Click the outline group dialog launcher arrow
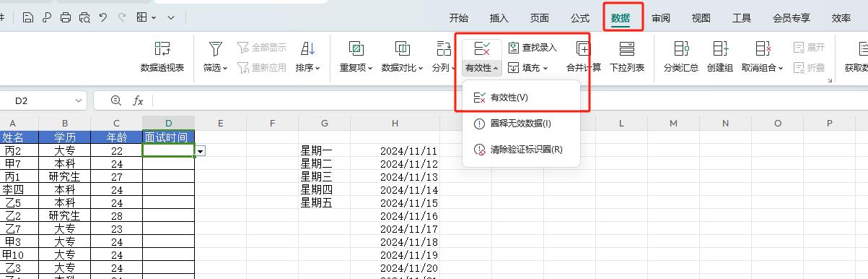This screenshot has width=868, height=279. coord(830,80)
